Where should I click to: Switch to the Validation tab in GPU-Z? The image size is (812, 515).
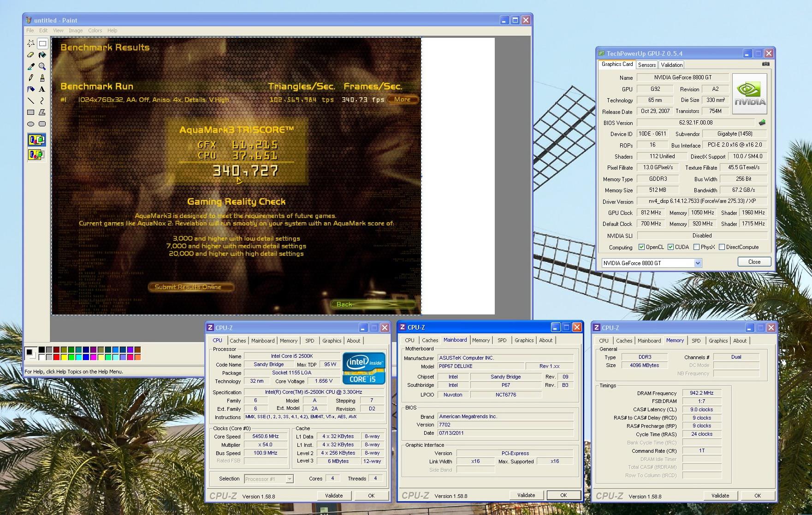tap(671, 65)
